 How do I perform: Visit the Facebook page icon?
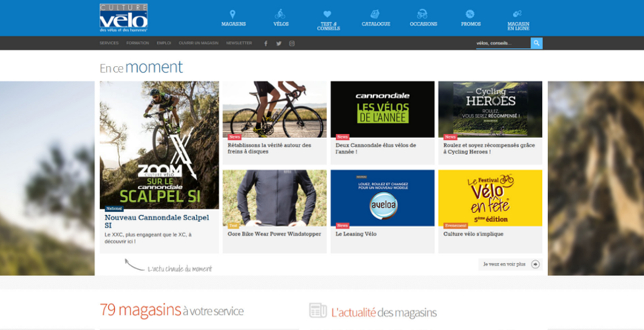(266, 44)
